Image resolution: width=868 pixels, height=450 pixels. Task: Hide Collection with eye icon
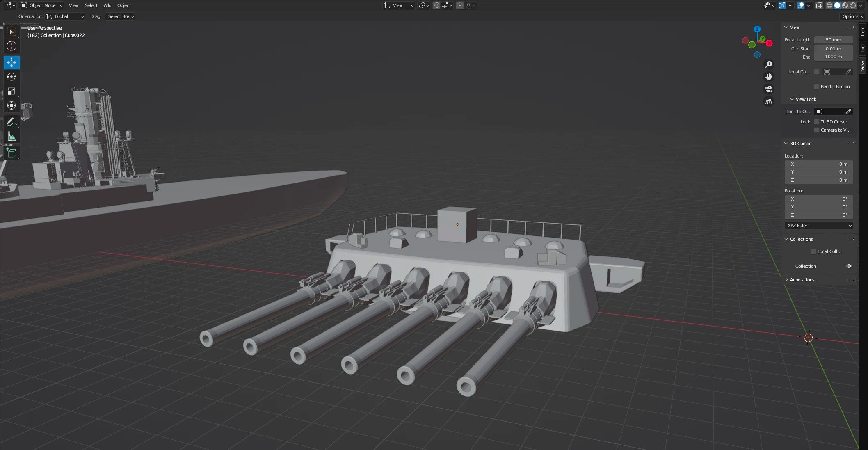point(849,266)
